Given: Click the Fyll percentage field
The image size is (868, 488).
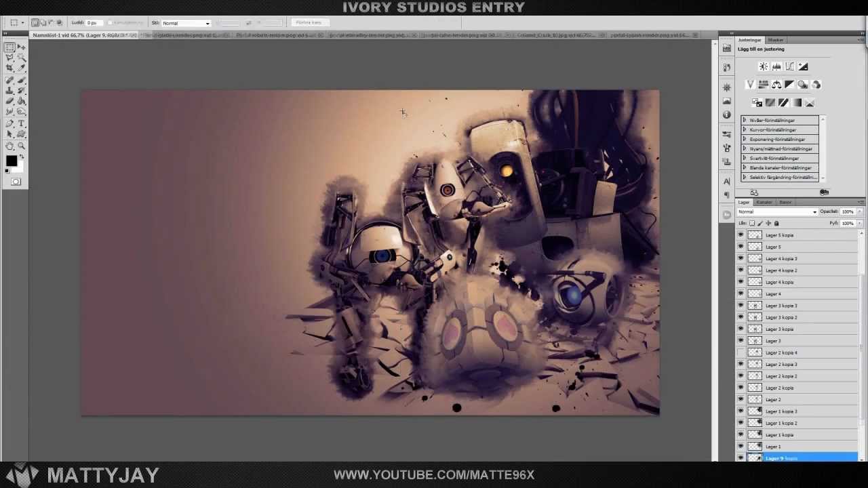Looking at the screenshot, I should point(848,223).
